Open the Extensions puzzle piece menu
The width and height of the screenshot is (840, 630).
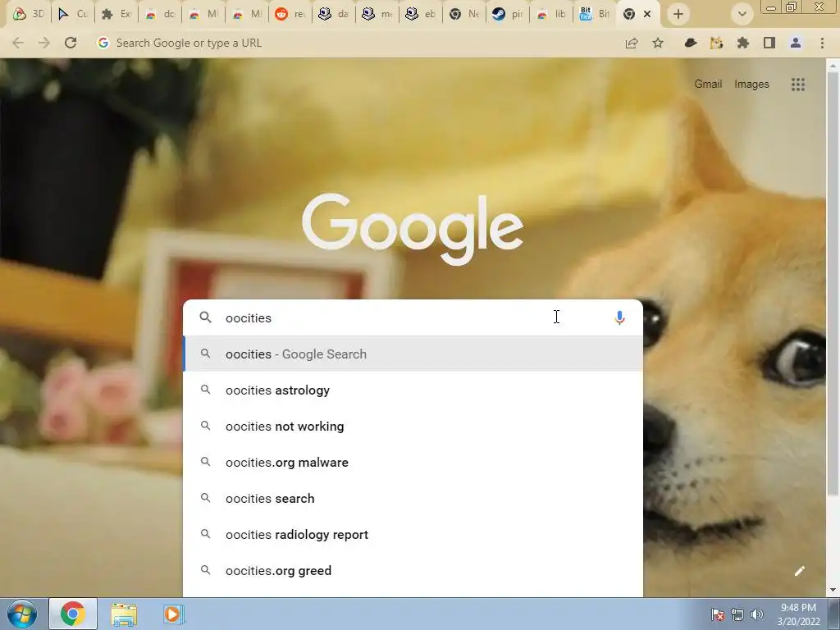pos(742,43)
